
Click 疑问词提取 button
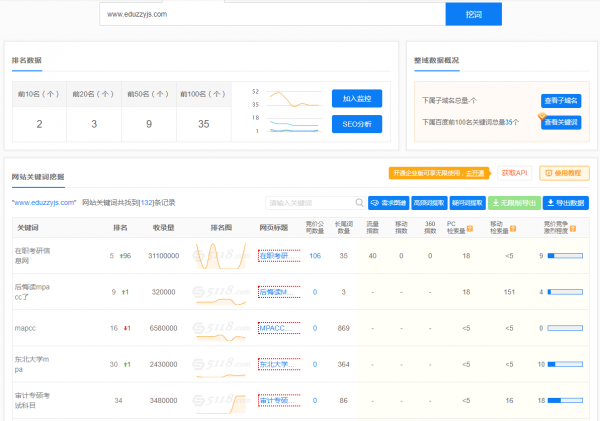[467, 203]
